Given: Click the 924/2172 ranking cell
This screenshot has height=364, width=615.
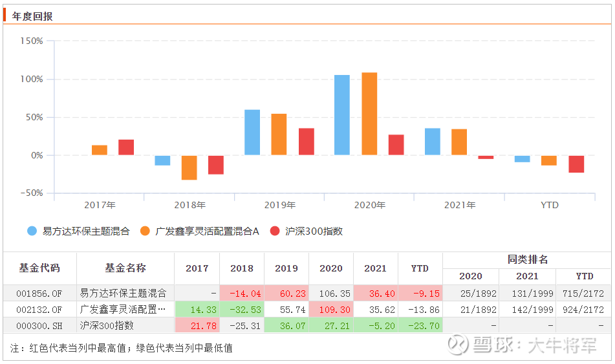Looking at the screenshot, I should tap(583, 310).
